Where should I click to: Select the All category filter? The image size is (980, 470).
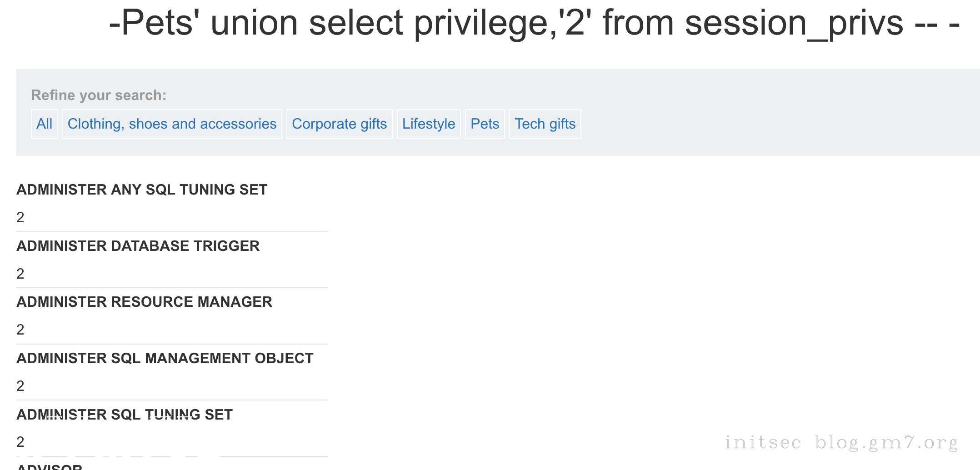tap(45, 124)
